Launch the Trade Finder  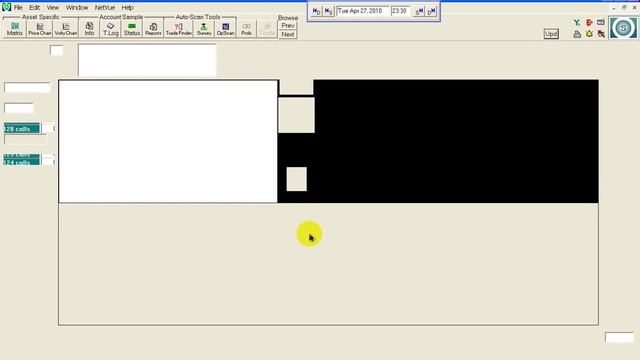click(179, 29)
